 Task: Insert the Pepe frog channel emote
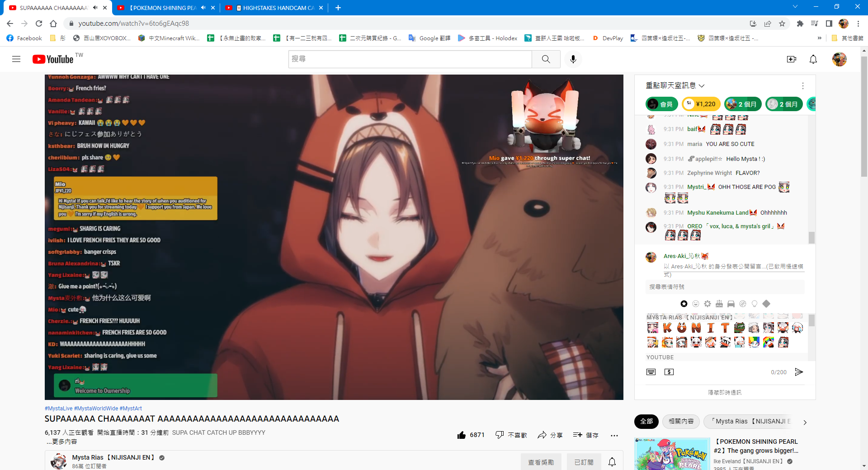(x=740, y=328)
